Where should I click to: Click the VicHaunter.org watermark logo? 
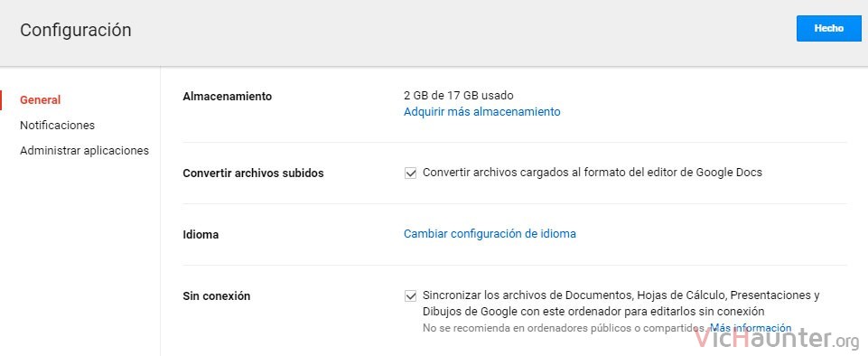777,337
